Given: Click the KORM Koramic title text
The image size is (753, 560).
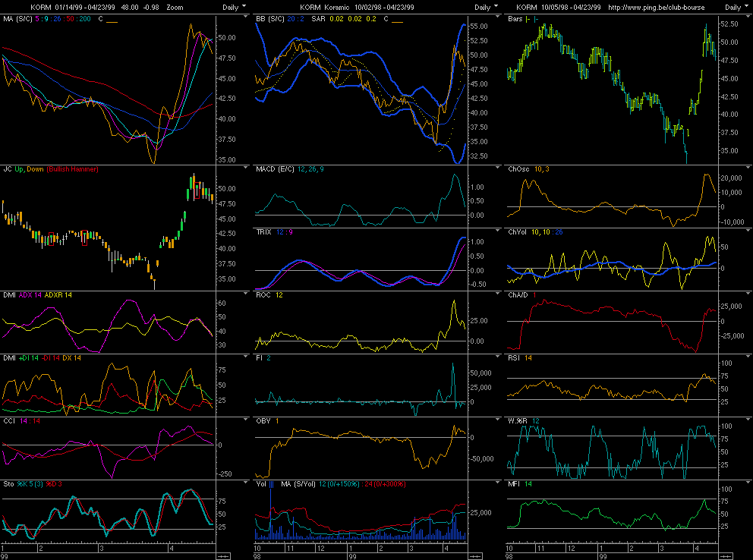Looking at the screenshot, I should point(325,7).
